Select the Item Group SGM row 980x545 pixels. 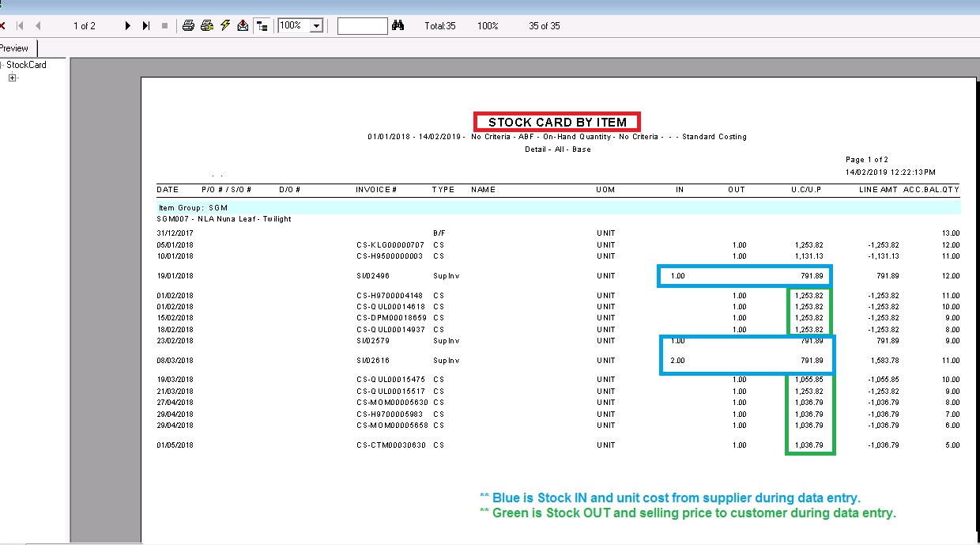(x=558, y=207)
